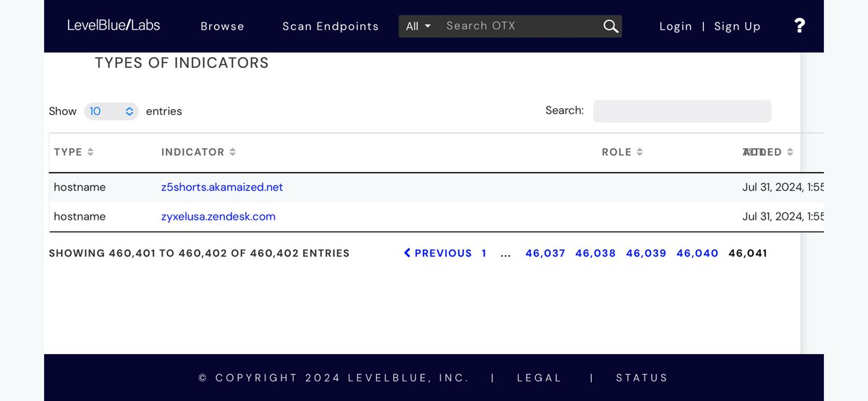Open Scan Endpoints page

330,26
